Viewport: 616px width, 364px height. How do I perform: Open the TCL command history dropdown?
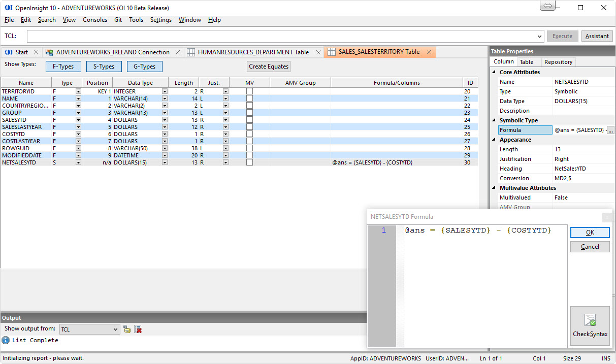pos(540,37)
